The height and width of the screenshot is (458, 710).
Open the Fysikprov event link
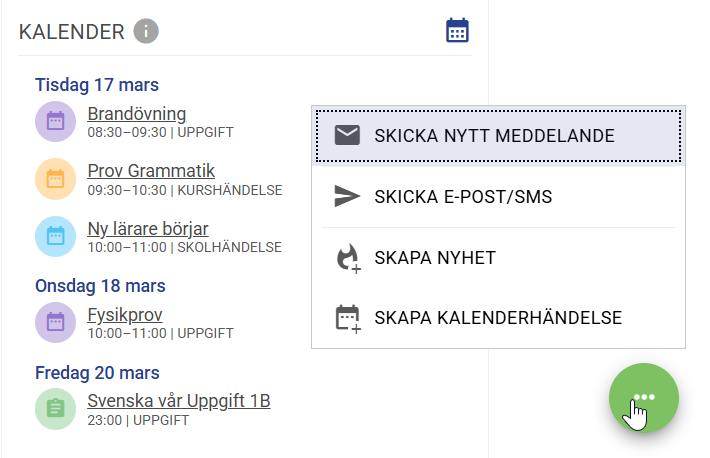click(125, 315)
